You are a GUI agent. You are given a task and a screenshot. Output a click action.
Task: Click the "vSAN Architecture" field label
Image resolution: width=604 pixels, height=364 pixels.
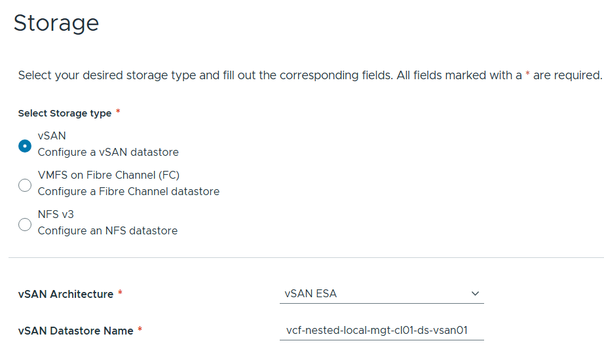pyautogui.click(x=66, y=295)
